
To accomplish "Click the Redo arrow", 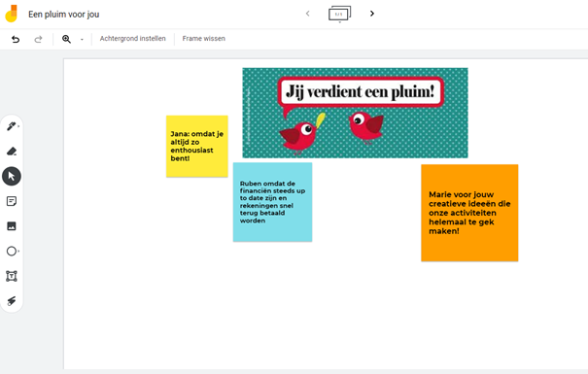I will (38, 39).
